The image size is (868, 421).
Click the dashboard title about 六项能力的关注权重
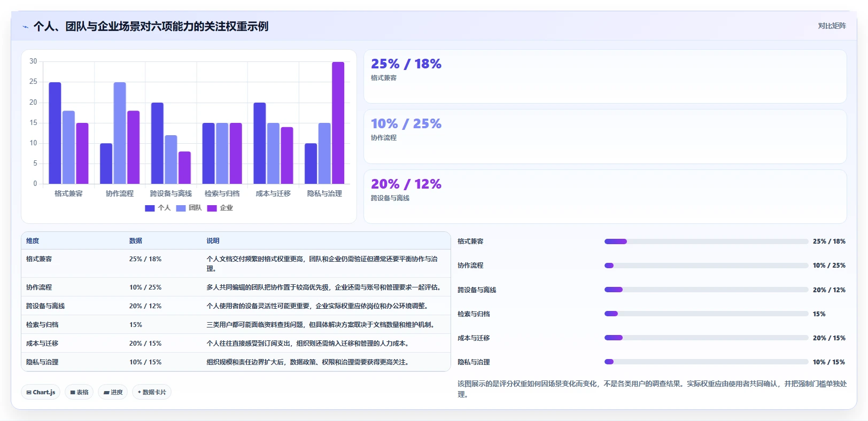pos(151,26)
